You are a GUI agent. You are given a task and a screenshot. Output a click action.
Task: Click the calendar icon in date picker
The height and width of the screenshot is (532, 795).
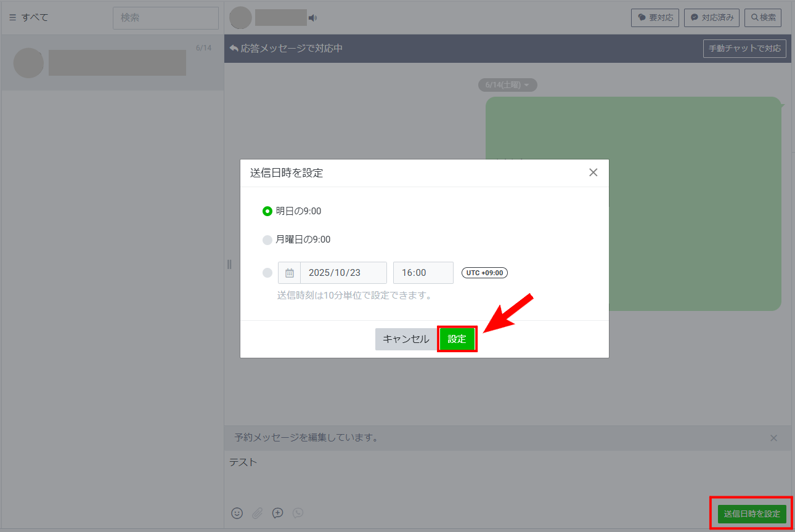click(289, 273)
